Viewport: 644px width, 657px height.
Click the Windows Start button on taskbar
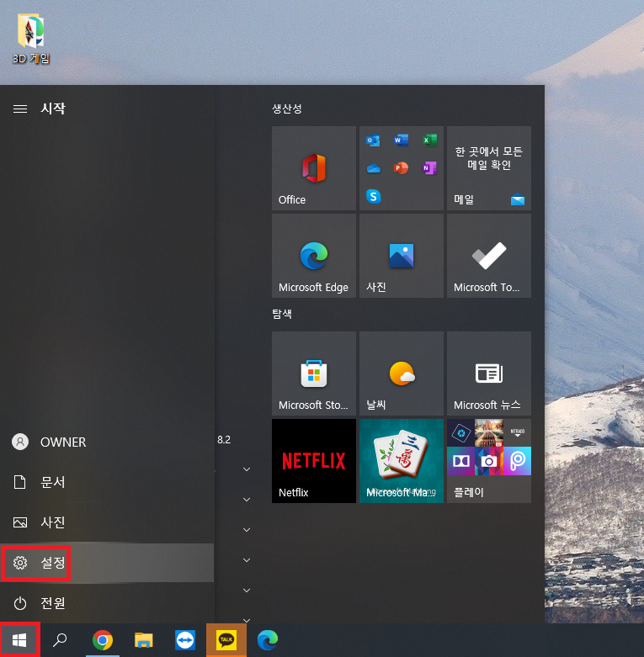pos(19,640)
